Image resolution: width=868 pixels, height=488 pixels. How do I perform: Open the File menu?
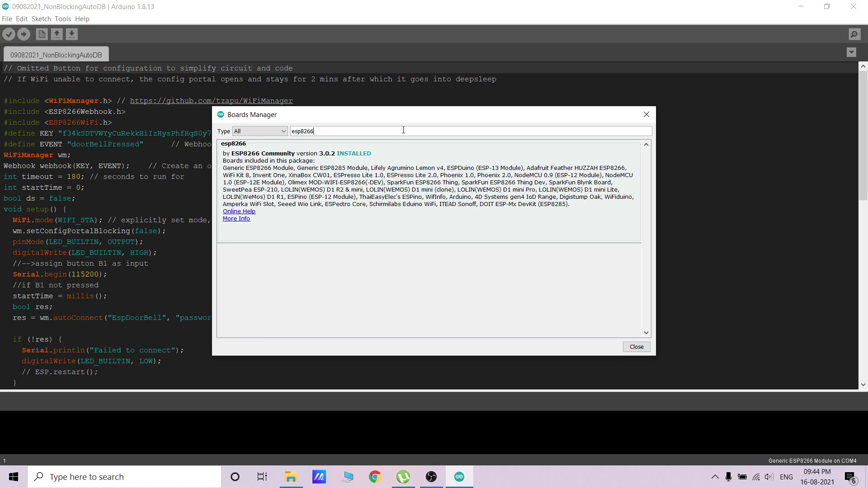coord(7,19)
